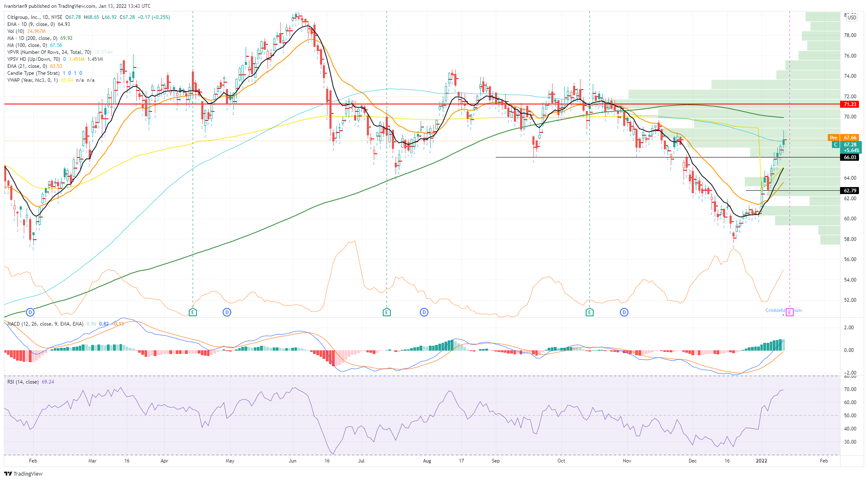
Task: Click the Nov label on the time axis
Action: pyautogui.click(x=627, y=461)
